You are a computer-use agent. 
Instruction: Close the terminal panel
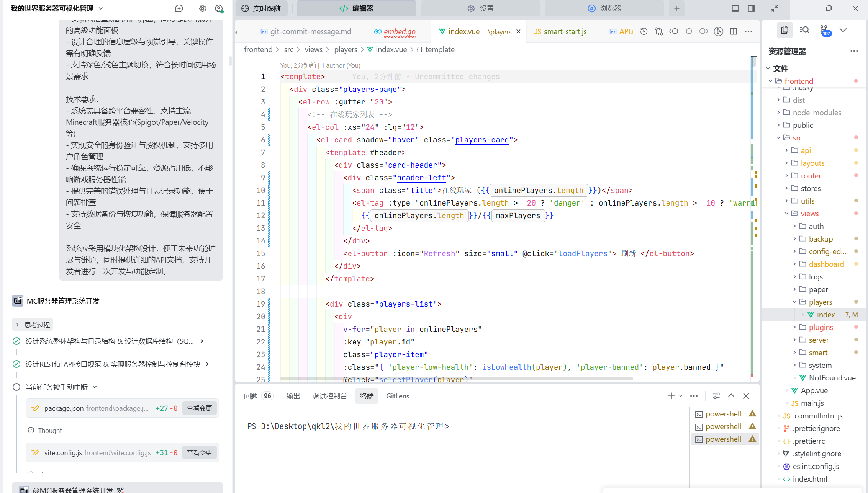click(x=746, y=396)
